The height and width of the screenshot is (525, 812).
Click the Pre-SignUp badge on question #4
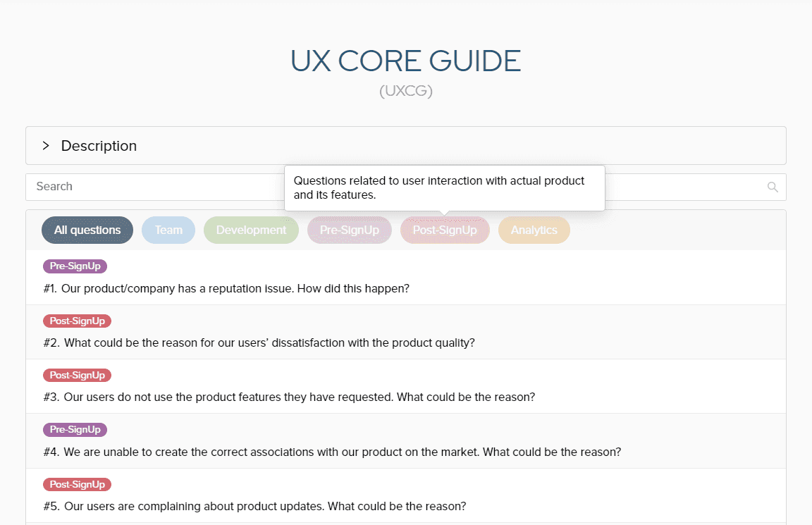tap(75, 429)
